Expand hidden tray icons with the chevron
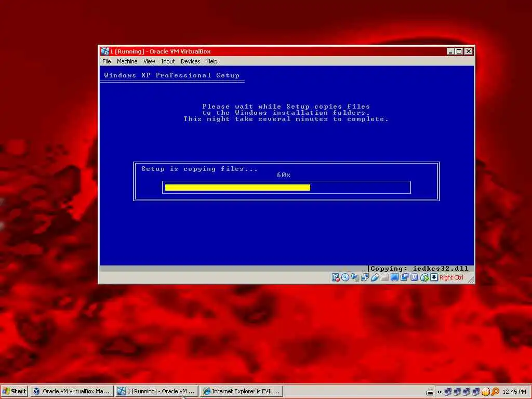 pyautogui.click(x=440, y=392)
